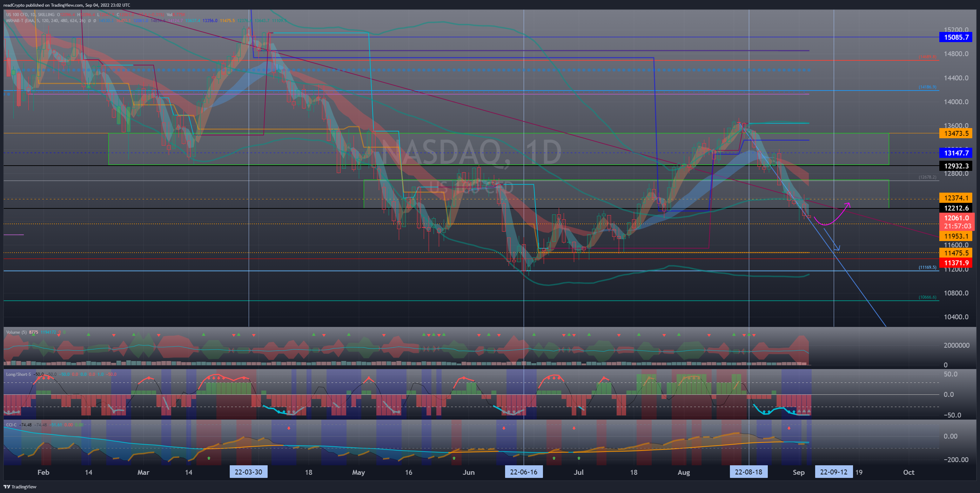Click the black 12212.6 price label
Screen dimensions: 980x493
[956, 208]
